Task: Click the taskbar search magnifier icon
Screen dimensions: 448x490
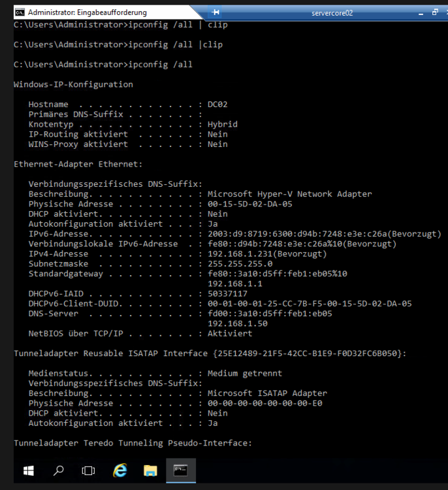Action: coord(59,470)
